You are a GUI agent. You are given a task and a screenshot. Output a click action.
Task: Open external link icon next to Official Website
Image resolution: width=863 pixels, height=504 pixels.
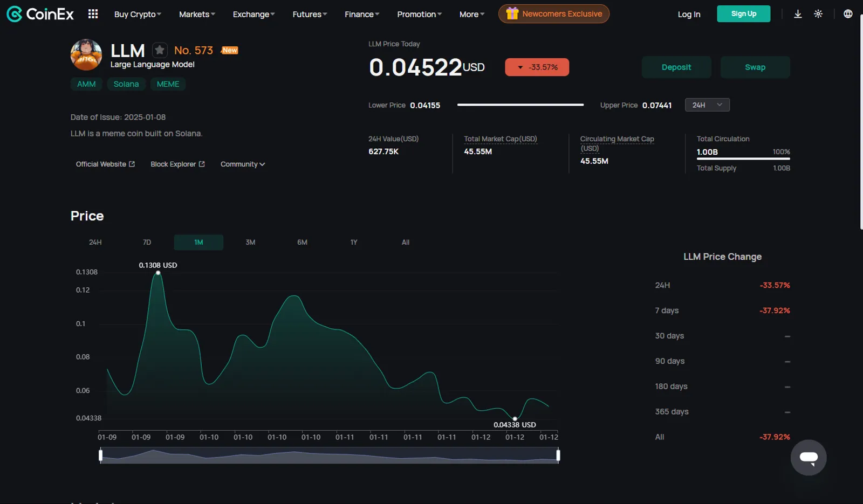132,164
